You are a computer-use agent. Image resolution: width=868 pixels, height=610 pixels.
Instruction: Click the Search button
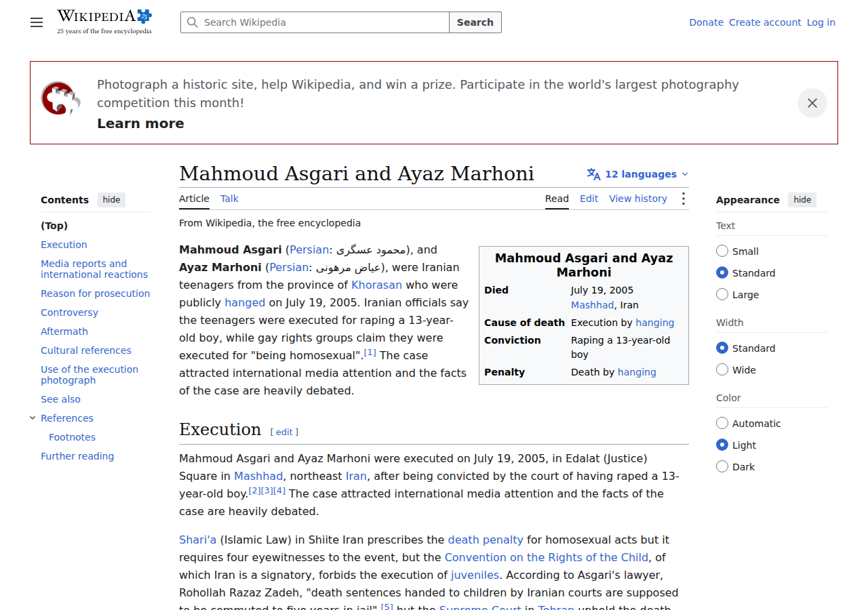tap(475, 22)
